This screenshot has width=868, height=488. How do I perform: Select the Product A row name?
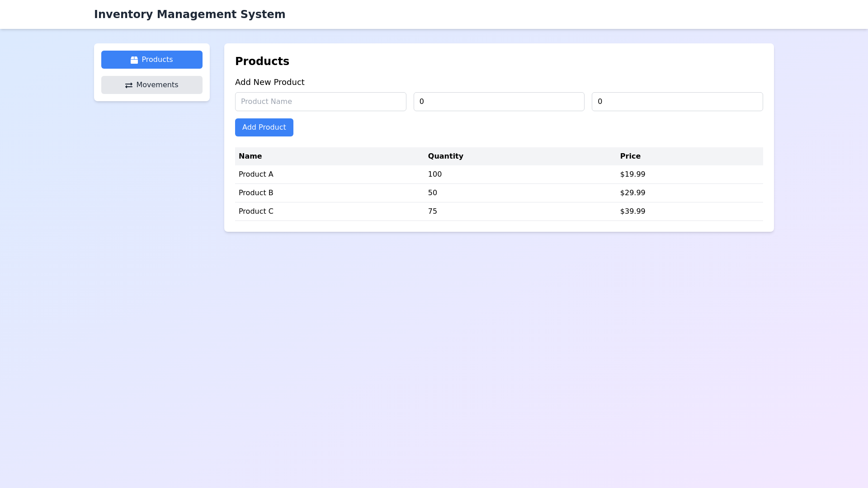coord(256,174)
